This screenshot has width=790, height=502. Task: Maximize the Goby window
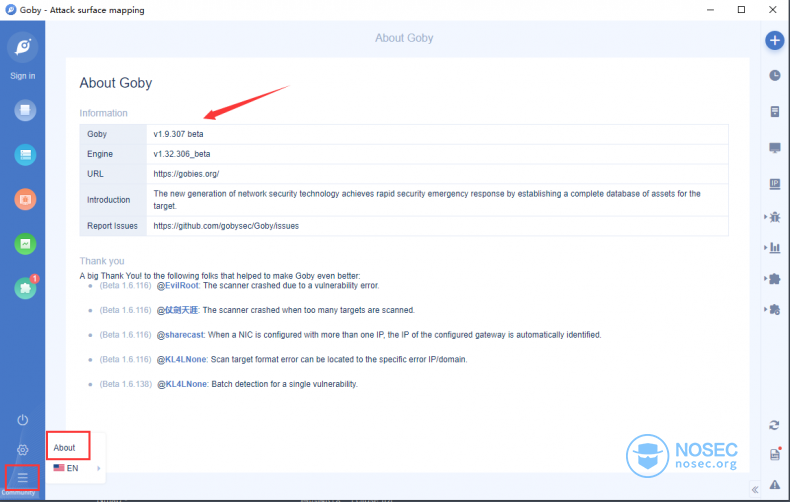point(741,10)
